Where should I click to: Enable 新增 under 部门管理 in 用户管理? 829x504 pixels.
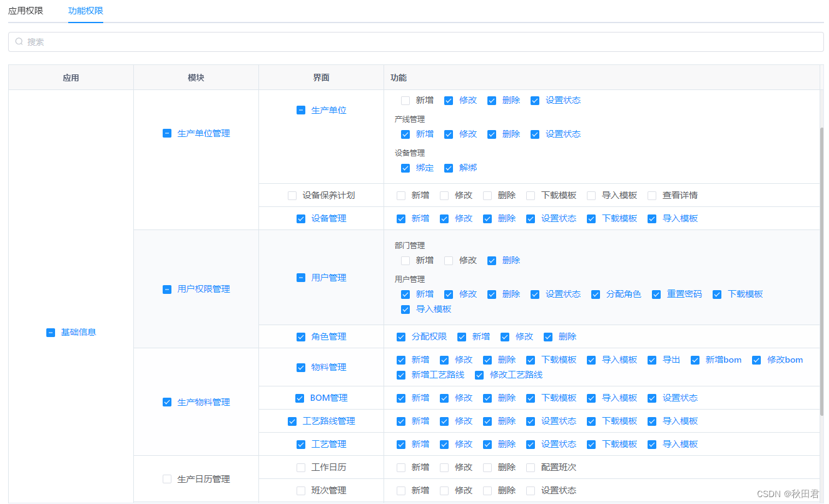(405, 260)
